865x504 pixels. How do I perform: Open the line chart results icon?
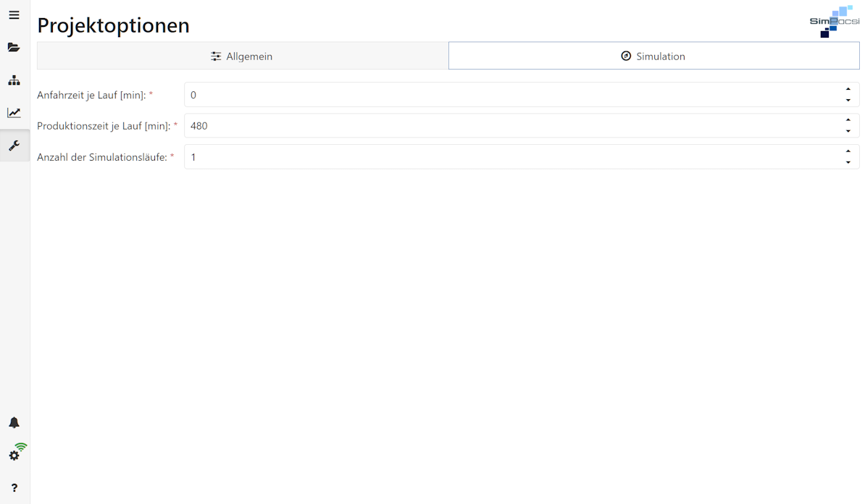14,113
